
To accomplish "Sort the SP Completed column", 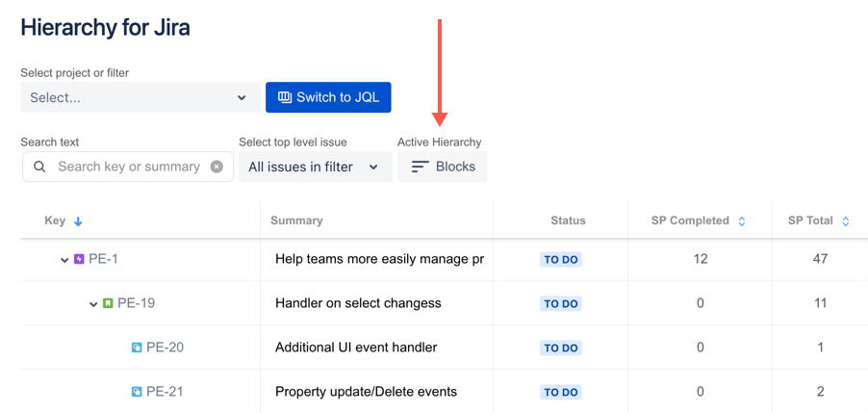I will click(742, 220).
